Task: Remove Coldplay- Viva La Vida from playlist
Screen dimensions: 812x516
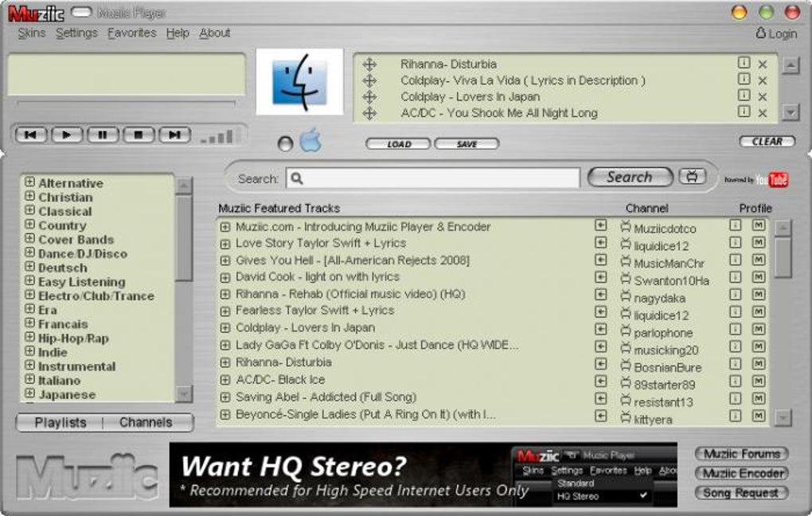Action: tap(763, 80)
